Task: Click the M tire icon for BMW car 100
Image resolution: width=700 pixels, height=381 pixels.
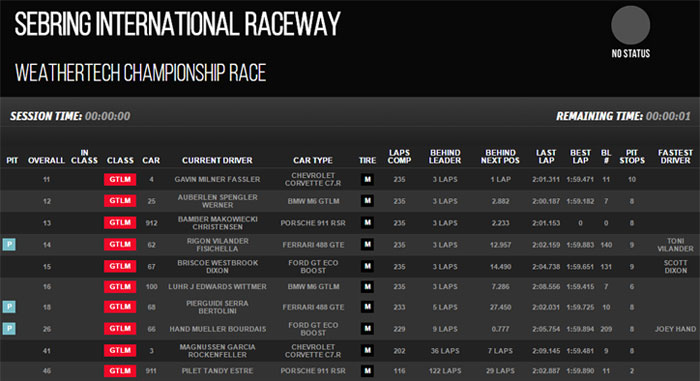Action: (367, 286)
